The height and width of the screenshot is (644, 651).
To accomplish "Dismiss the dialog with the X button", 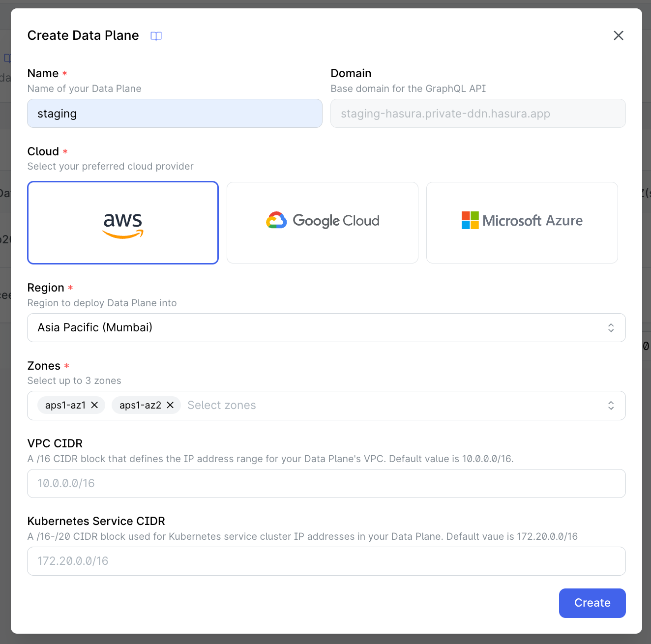I will pos(618,35).
